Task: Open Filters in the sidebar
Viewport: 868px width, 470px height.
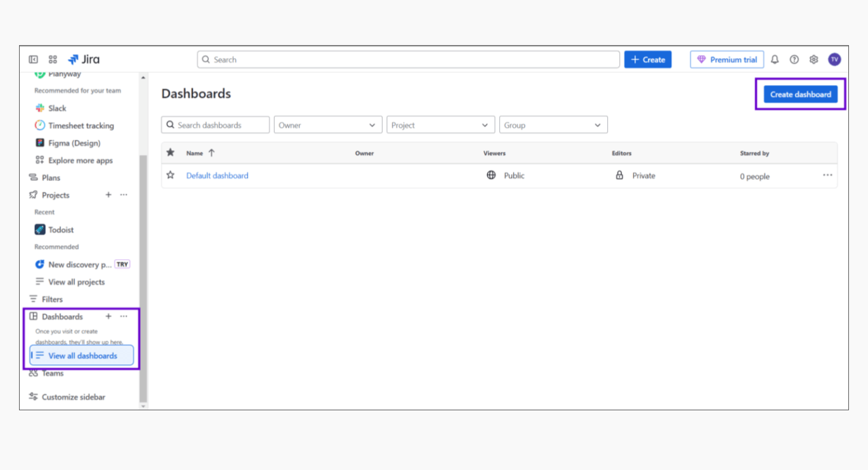Action: [52, 299]
